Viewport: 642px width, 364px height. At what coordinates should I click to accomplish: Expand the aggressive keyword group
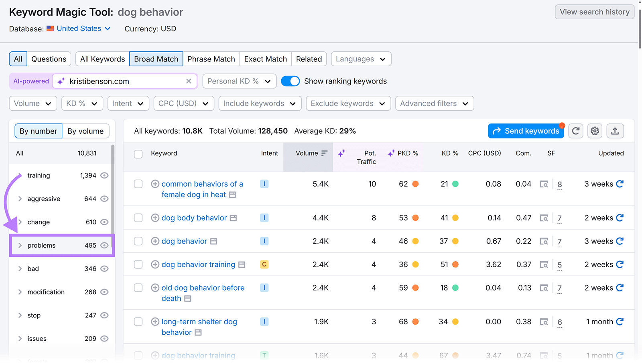click(20, 199)
